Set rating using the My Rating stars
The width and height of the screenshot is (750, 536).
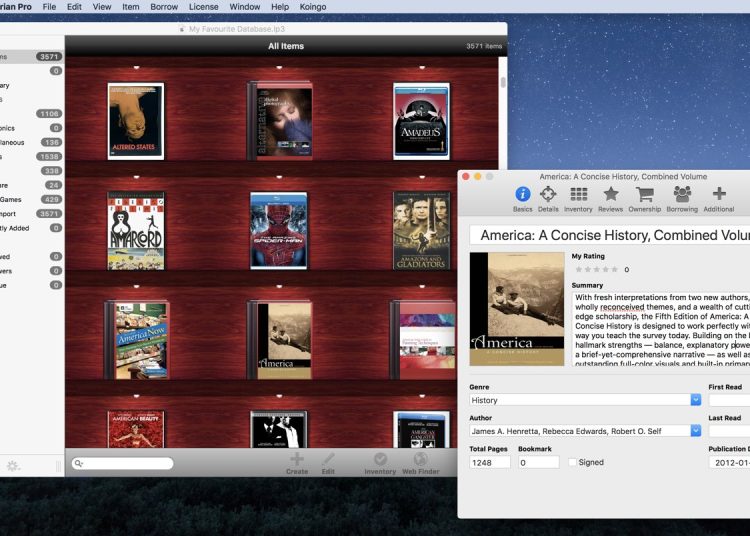click(596, 269)
